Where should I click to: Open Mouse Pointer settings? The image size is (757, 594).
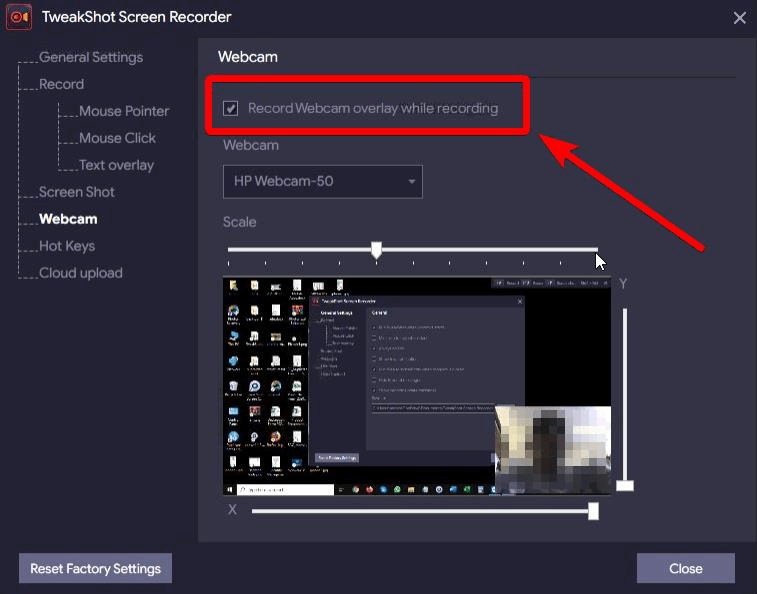tap(124, 111)
